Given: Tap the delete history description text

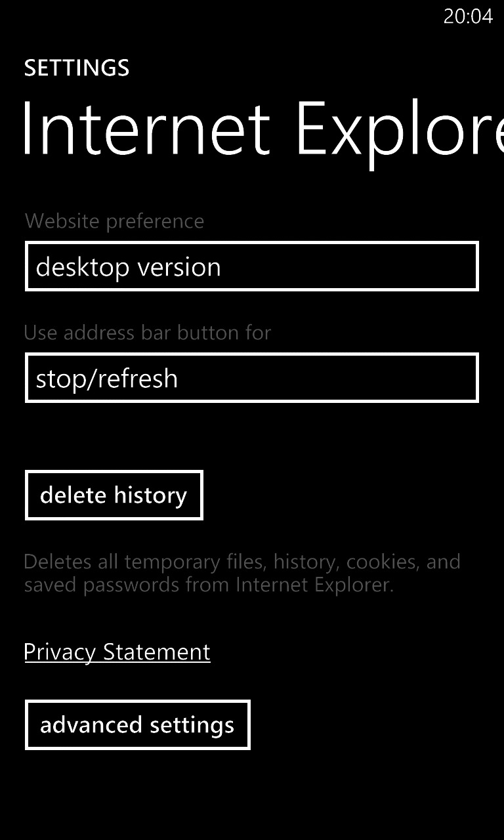Looking at the screenshot, I should coord(241,562).
